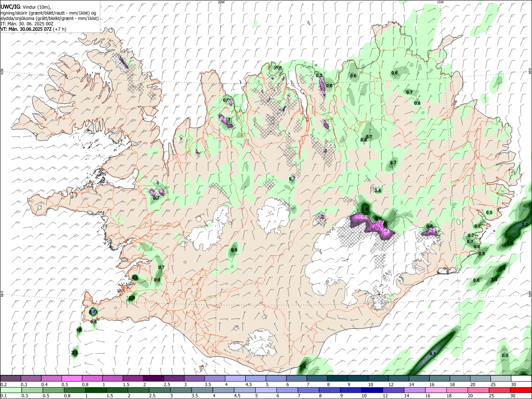
Task: Click the dark navy swatch after 10 in the rain legend
Action: pyautogui.click(x=371, y=390)
